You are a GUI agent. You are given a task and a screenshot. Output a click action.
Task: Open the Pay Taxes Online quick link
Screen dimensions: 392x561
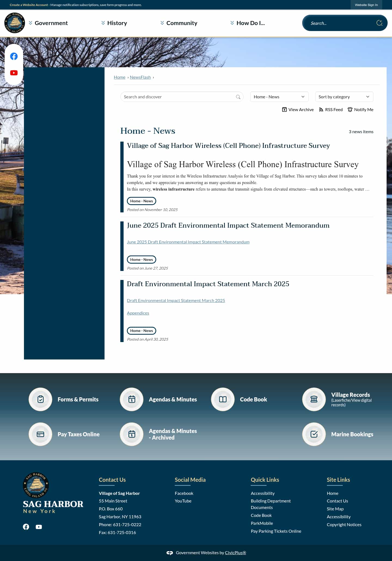pos(79,434)
